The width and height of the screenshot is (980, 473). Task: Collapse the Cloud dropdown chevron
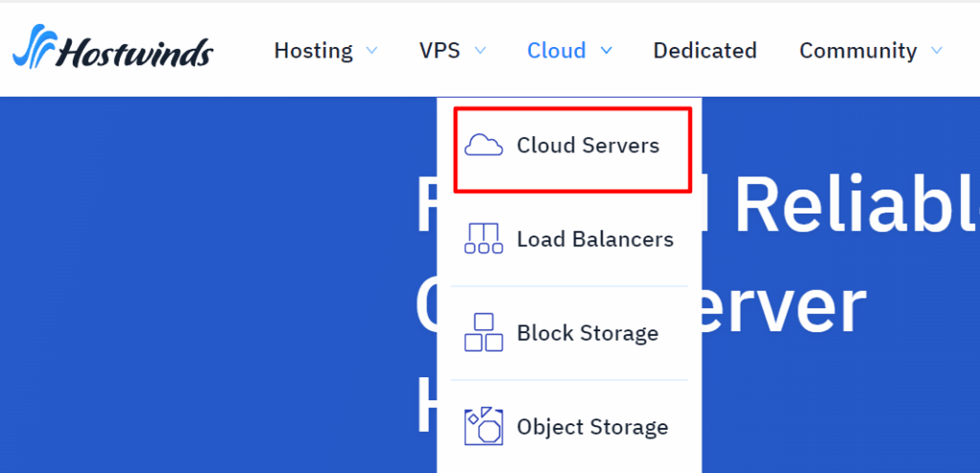point(606,50)
